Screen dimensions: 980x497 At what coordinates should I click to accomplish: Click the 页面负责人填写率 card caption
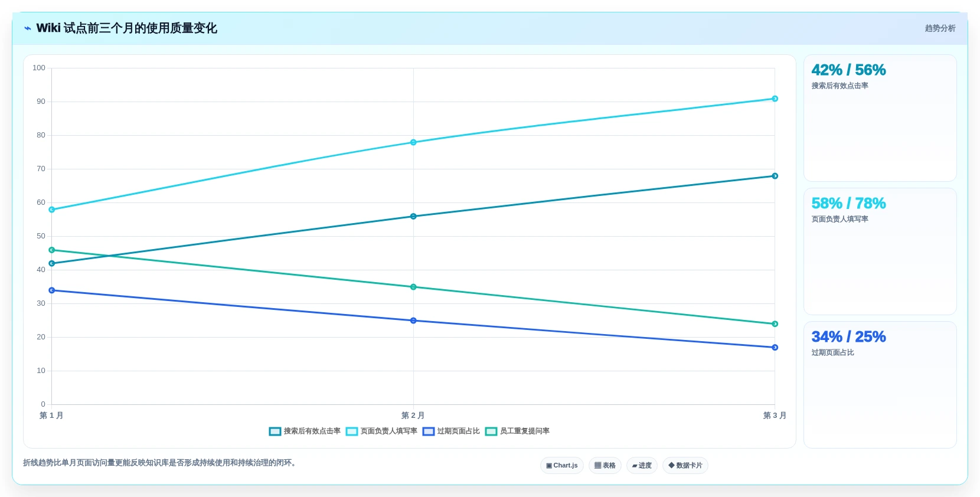(839, 220)
